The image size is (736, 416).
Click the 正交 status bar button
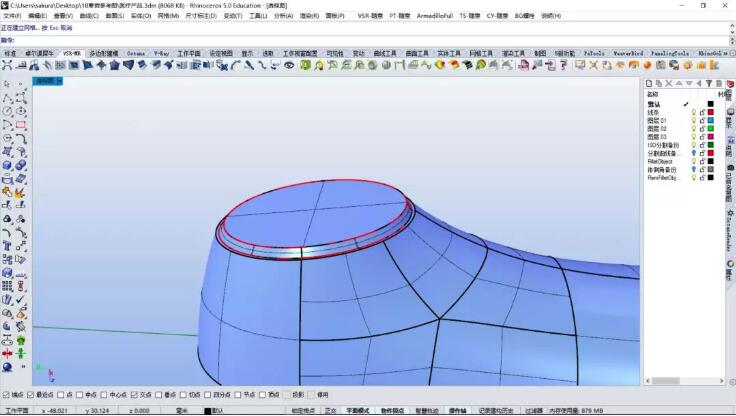[x=330, y=410]
